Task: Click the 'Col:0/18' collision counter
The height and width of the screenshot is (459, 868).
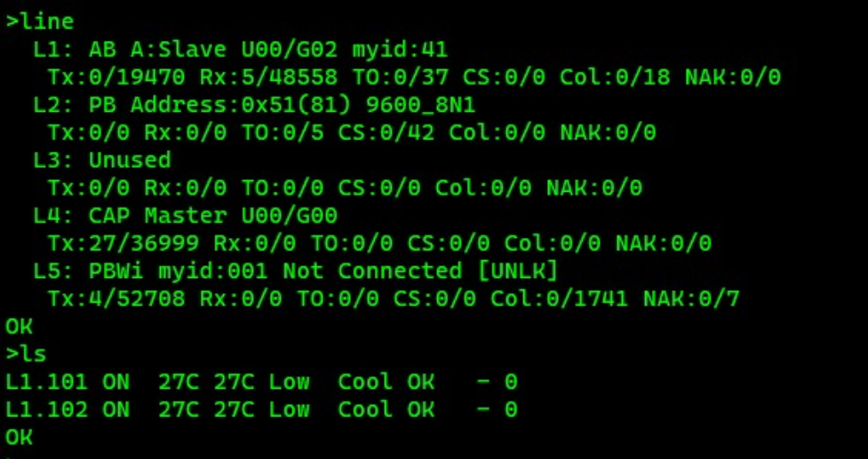Action: click(615, 78)
